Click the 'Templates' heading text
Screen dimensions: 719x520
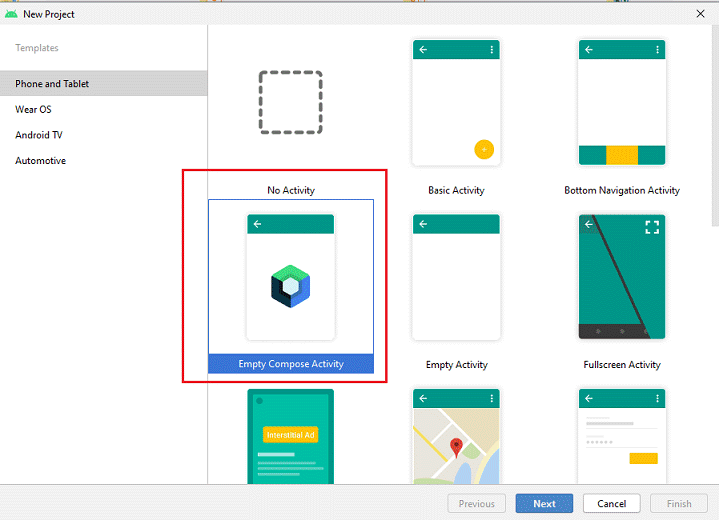37,48
